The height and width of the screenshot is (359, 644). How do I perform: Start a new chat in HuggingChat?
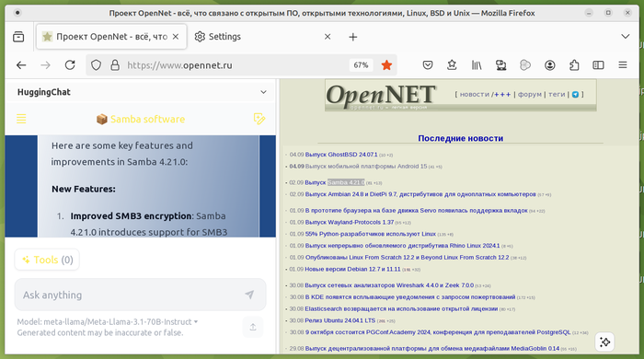(259, 119)
